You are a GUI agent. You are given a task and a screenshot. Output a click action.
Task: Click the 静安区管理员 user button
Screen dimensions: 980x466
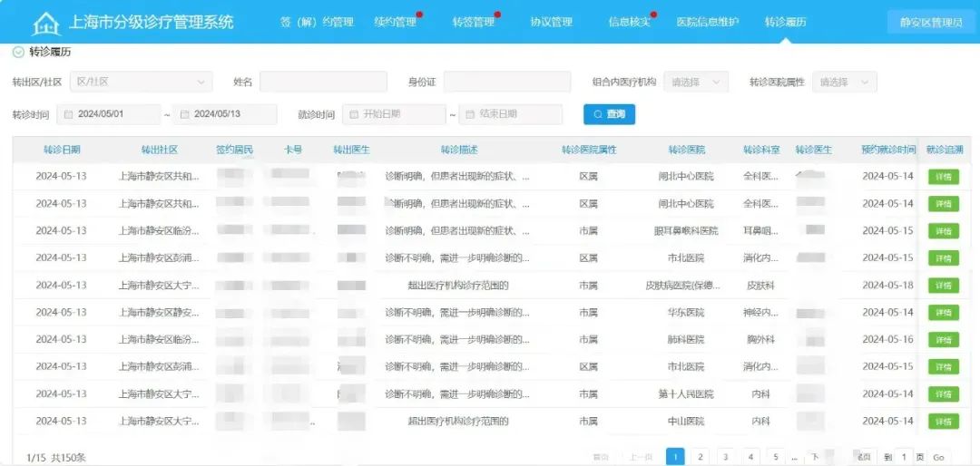point(931,22)
